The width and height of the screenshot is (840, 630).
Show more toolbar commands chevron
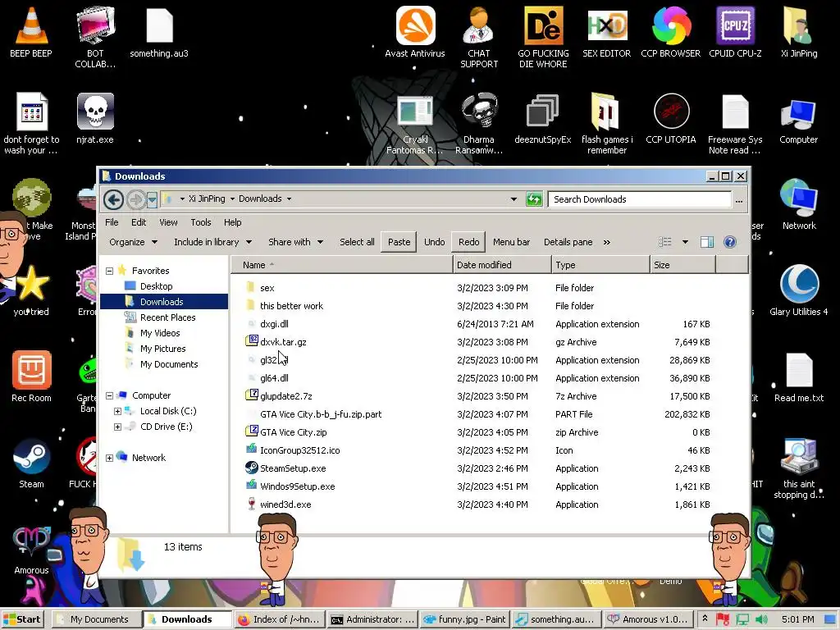click(606, 242)
